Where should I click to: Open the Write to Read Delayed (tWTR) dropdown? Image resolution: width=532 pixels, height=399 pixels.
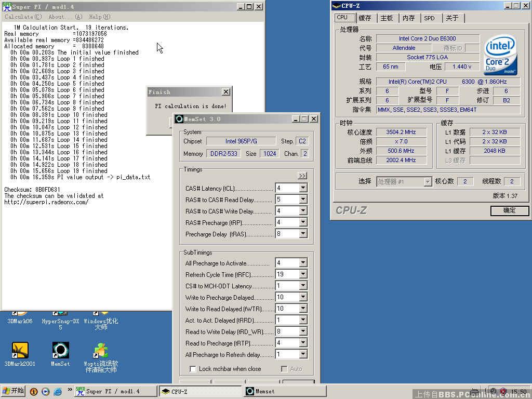pyautogui.click(x=303, y=309)
